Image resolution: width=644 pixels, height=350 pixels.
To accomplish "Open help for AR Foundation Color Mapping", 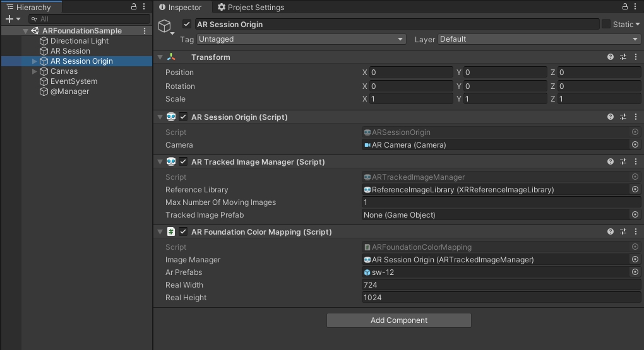I will click(x=610, y=231).
